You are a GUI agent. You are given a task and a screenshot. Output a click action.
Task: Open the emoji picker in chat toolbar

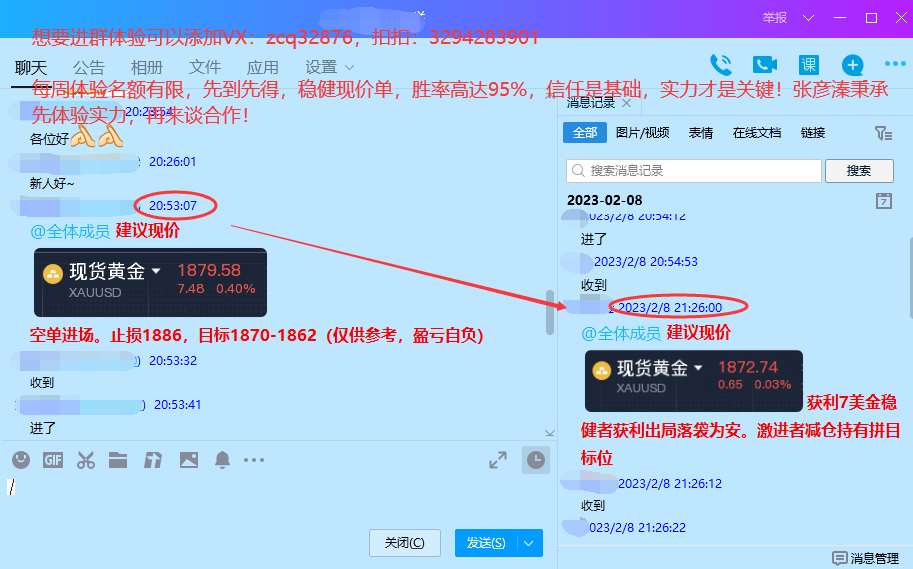21,460
